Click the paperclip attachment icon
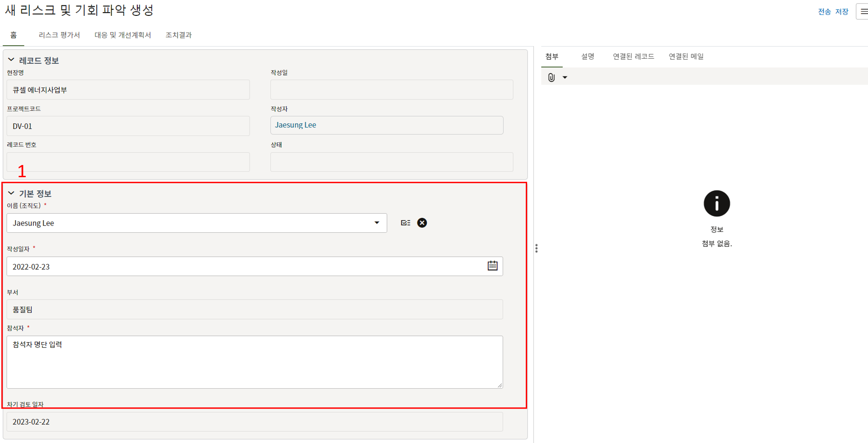The image size is (868, 443). click(551, 77)
